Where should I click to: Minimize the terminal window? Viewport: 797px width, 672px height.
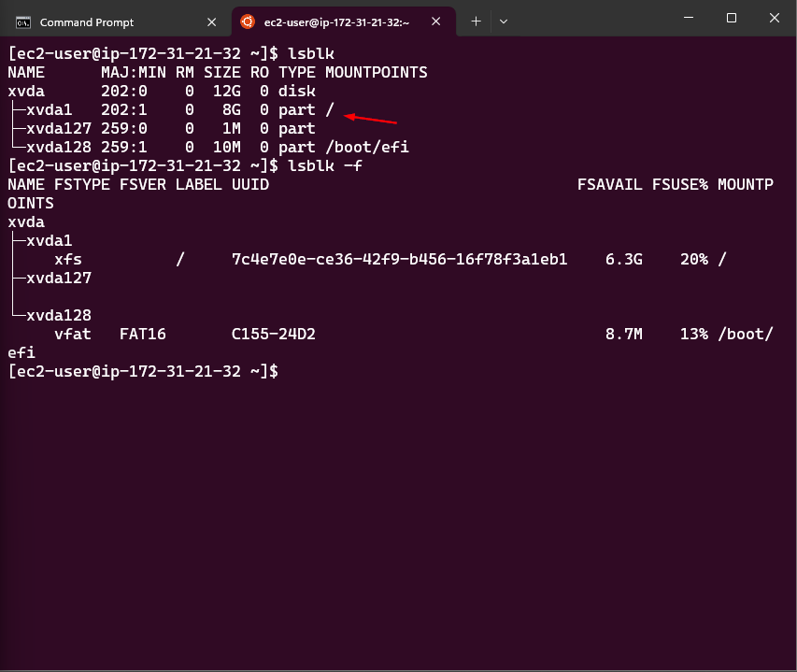pos(687,19)
